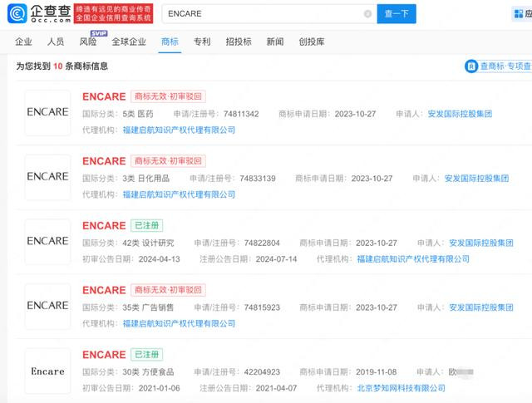
Task: Click registration number 74833139
Action: coord(258,179)
